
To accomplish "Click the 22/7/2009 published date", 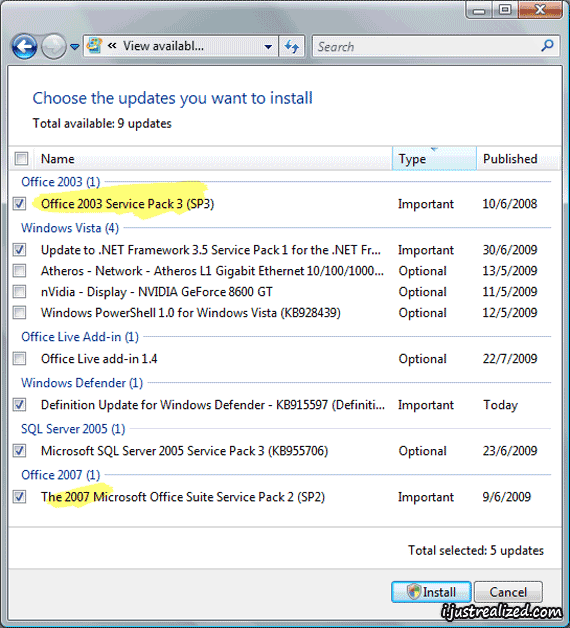I will pos(510,358).
